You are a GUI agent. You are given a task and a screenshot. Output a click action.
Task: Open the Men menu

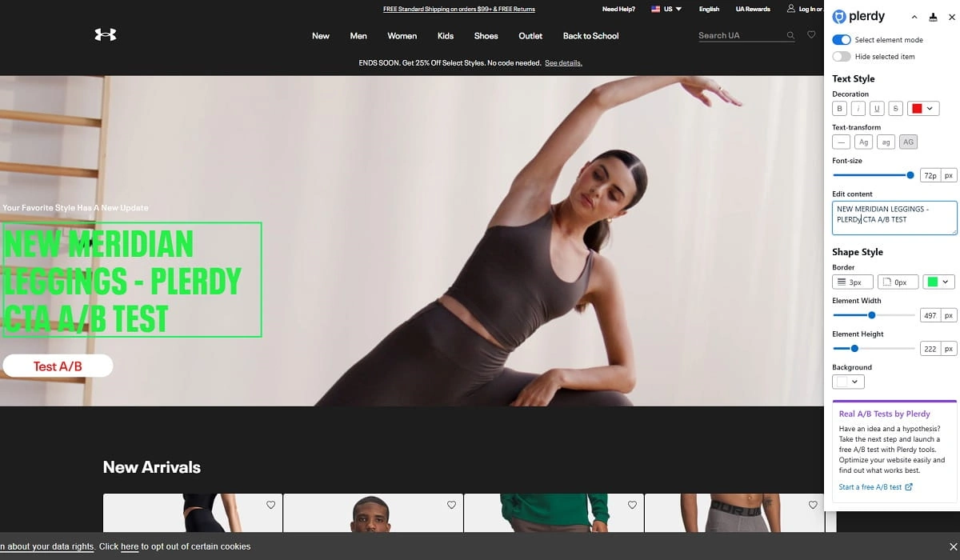[x=358, y=36]
